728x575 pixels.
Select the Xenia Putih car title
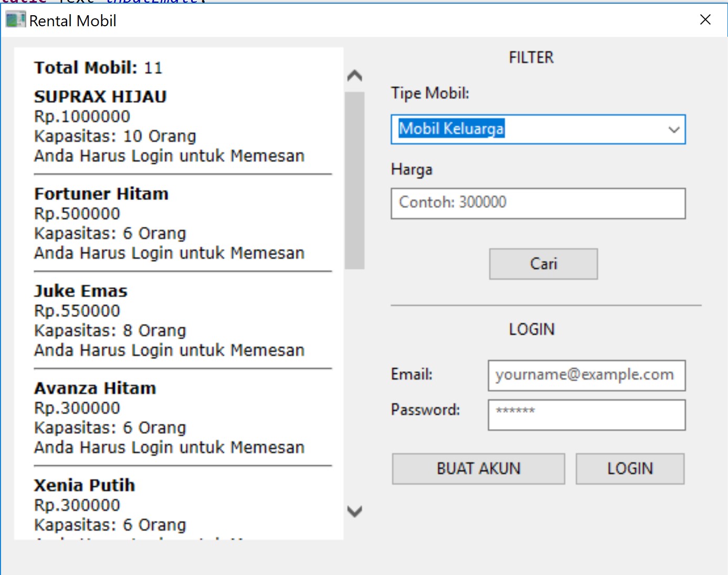tap(85, 485)
